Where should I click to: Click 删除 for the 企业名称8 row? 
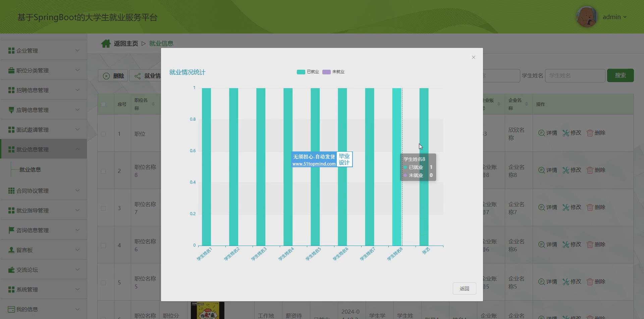[x=596, y=170]
